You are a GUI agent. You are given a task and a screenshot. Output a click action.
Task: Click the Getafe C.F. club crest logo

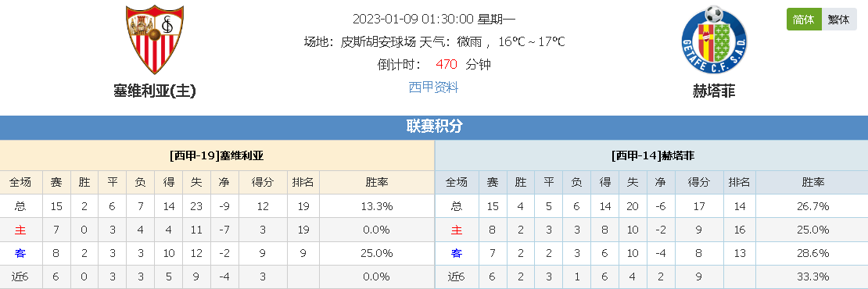[x=714, y=39]
